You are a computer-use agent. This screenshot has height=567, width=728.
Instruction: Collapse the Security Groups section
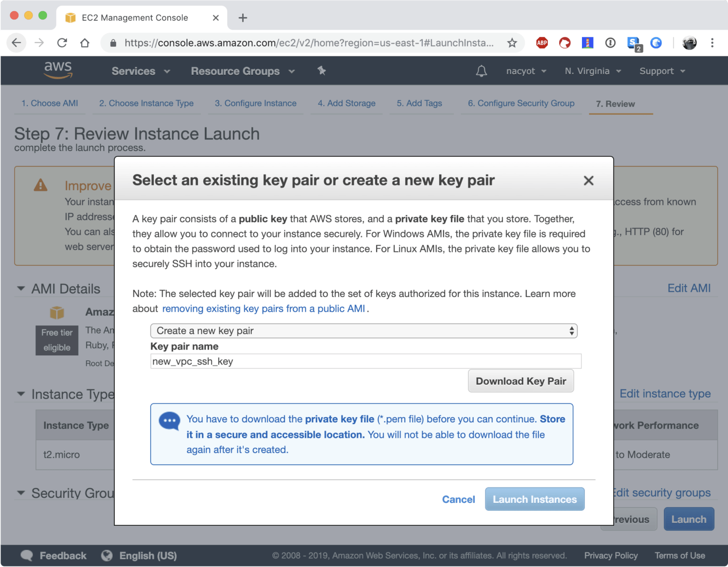21,493
